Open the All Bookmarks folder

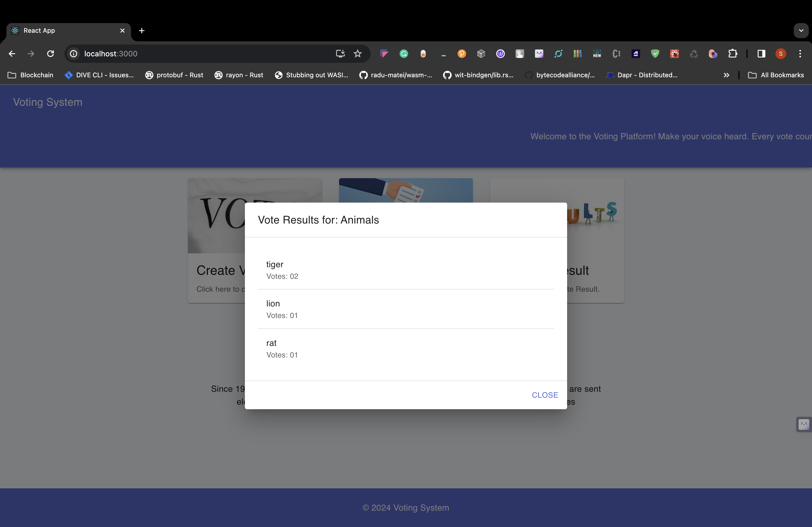point(776,75)
